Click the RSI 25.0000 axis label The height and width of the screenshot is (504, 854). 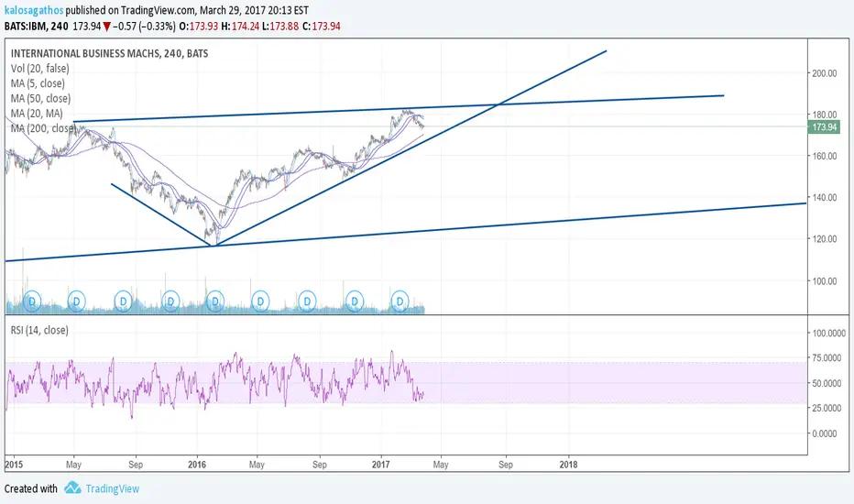[x=827, y=408]
